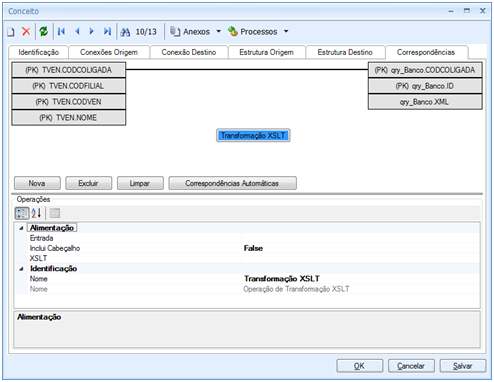Select the TVEN.CODFILIAL source field
Image resolution: width=494 pixels, height=382 pixels.
(x=69, y=86)
